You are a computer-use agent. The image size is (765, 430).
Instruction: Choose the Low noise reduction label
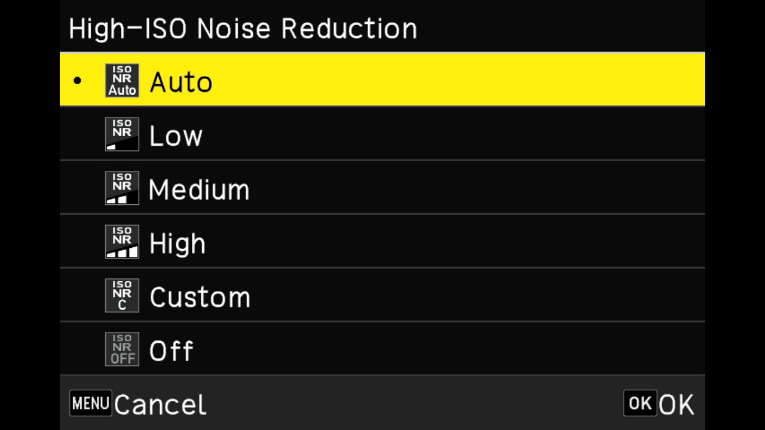point(176,135)
